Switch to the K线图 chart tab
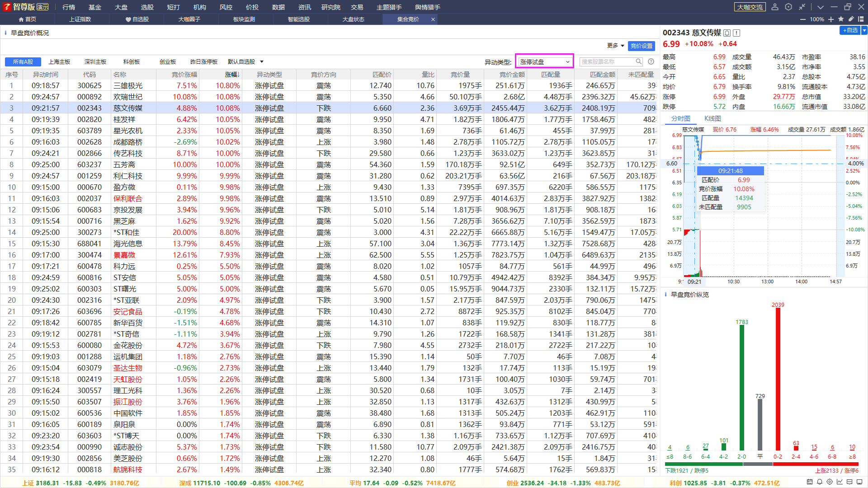 pyautogui.click(x=713, y=118)
